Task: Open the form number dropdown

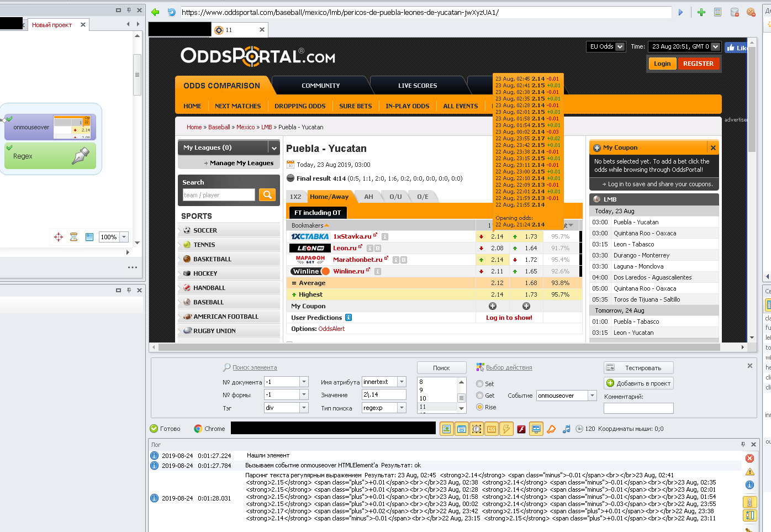Action: [x=304, y=394]
